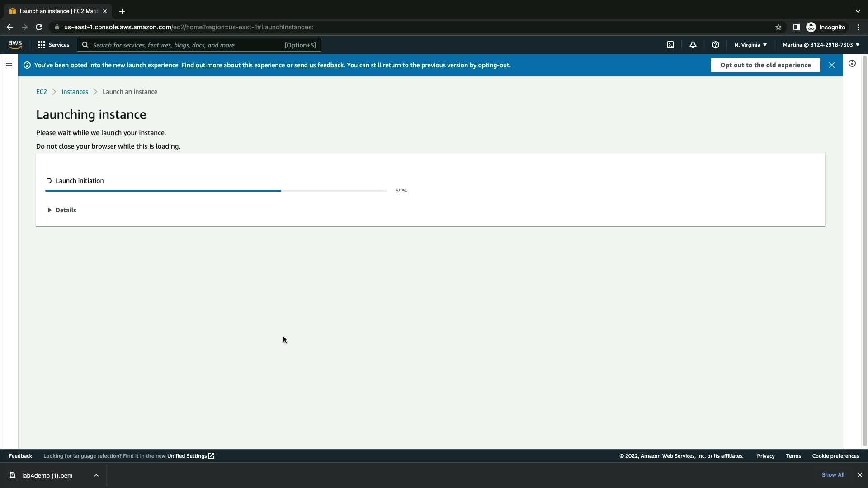
Task: Click the Find out more link
Action: [202, 65]
